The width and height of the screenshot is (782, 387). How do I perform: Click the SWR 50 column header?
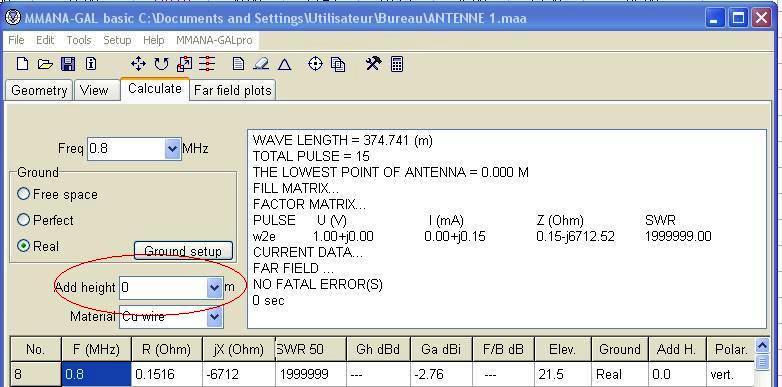[x=310, y=349]
